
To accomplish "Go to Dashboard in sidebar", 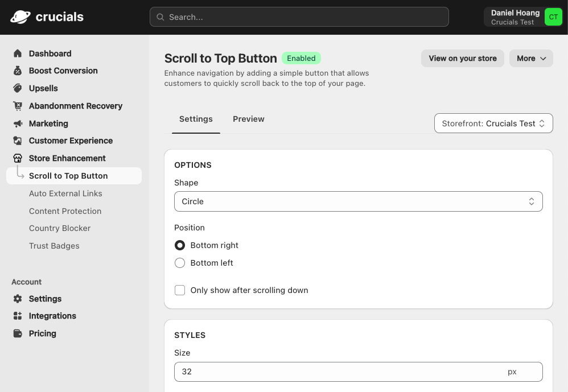I will pos(50,53).
